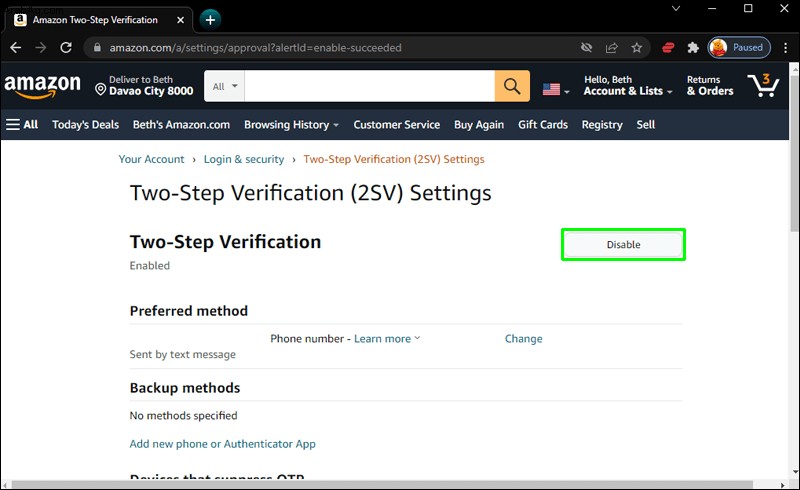Bookmark this page with the star icon
Viewport: 800px width, 490px height.
[x=636, y=48]
